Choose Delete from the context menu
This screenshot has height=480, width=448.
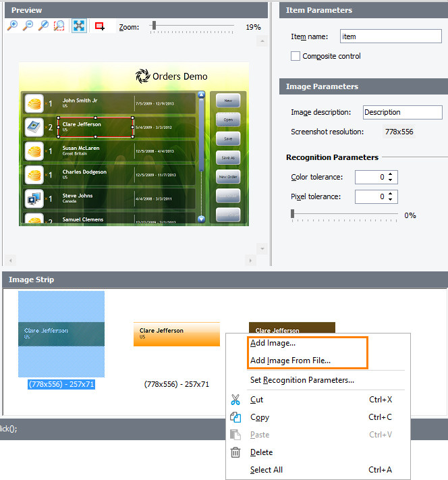click(318, 452)
